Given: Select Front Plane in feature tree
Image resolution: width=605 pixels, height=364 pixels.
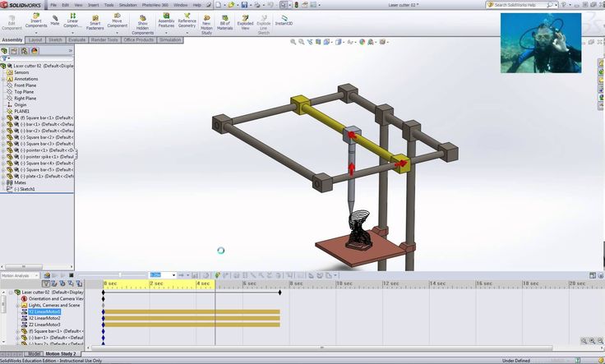Looking at the screenshot, I should pyautogui.click(x=25, y=85).
